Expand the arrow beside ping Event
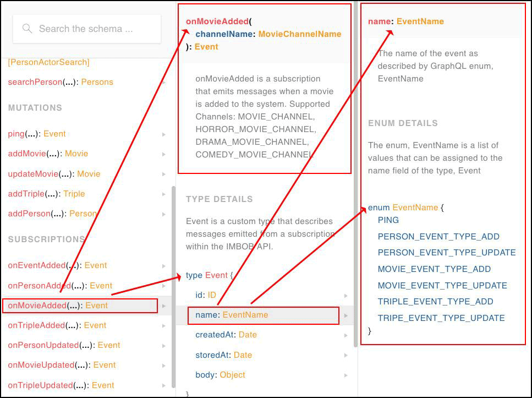The image size is (532, 398). 164,134
